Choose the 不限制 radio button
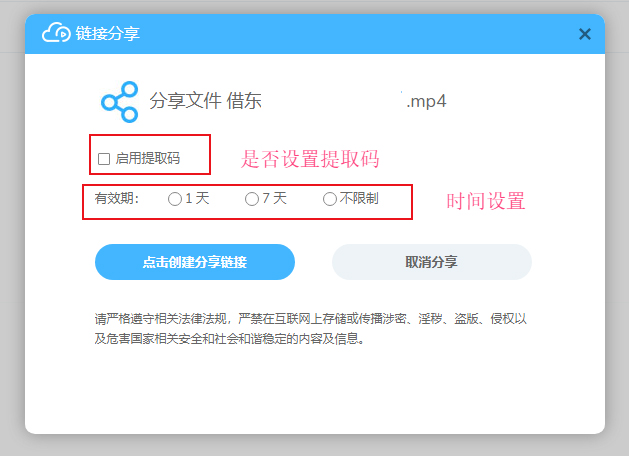The height and width of the screenshot is (456, 629). click(x=330, y=199)
